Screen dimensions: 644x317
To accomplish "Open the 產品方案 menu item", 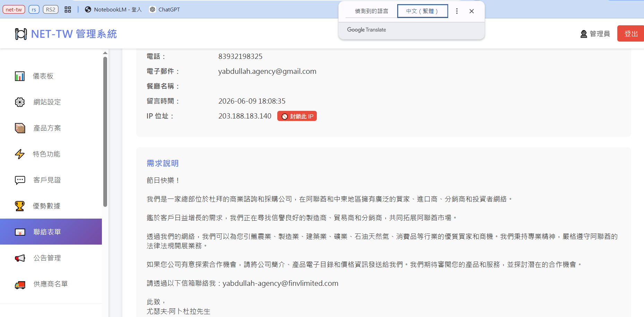I will click(x=51, y=128).
